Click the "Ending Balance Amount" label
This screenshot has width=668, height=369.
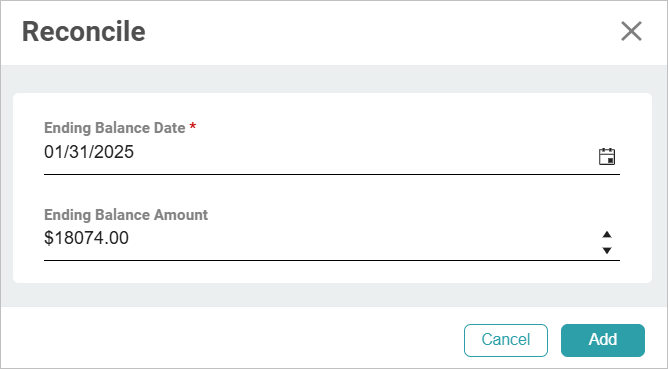[126, 214]
